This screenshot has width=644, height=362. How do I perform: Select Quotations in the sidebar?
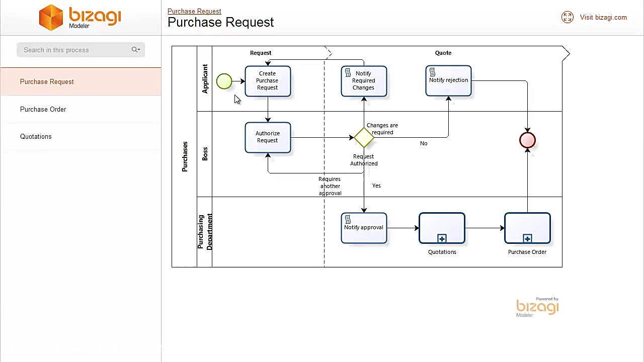click(36, 136)
